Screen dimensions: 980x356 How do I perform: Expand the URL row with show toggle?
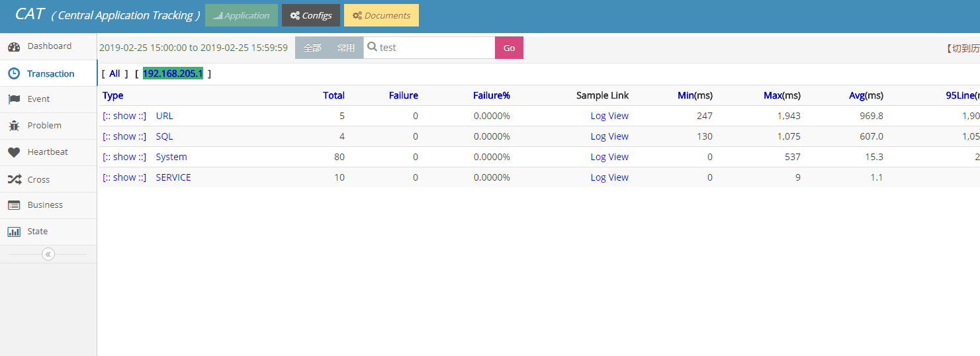click(x=124, y=116)
